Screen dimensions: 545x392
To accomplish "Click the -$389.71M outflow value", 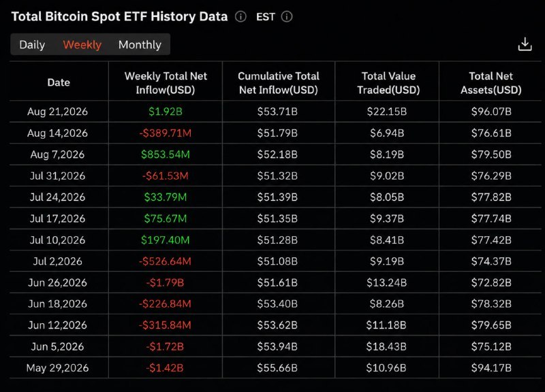I will click(x=166, y=133).
